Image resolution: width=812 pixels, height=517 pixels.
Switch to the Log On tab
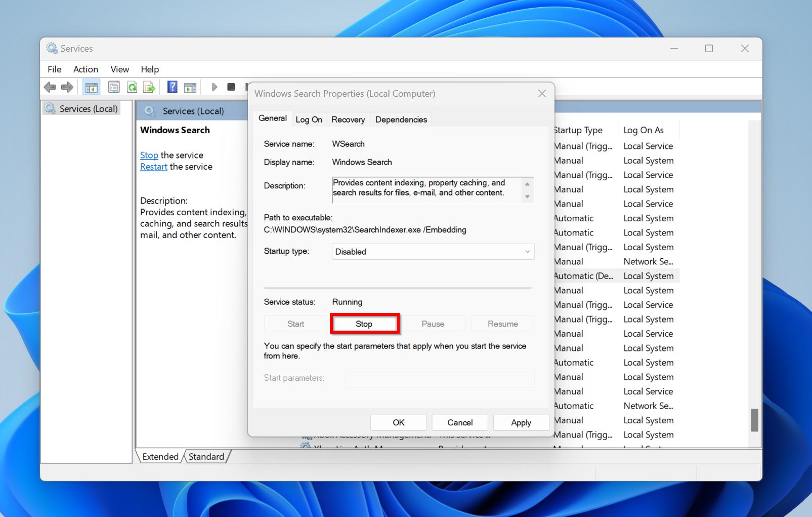pyautogui.click(x=309, y=120)
